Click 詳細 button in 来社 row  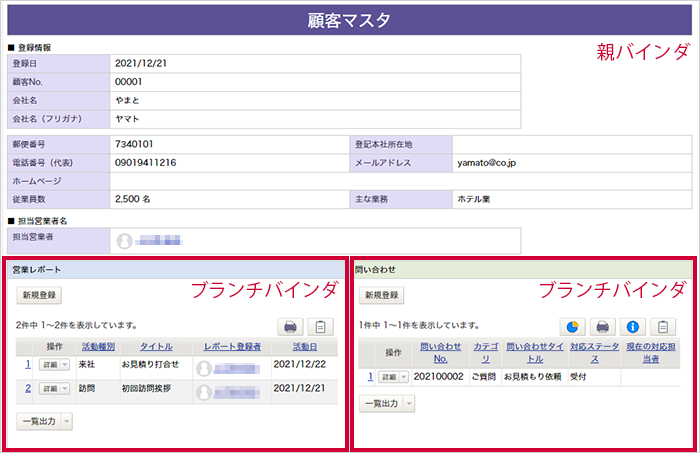click(x=50, y=365)
